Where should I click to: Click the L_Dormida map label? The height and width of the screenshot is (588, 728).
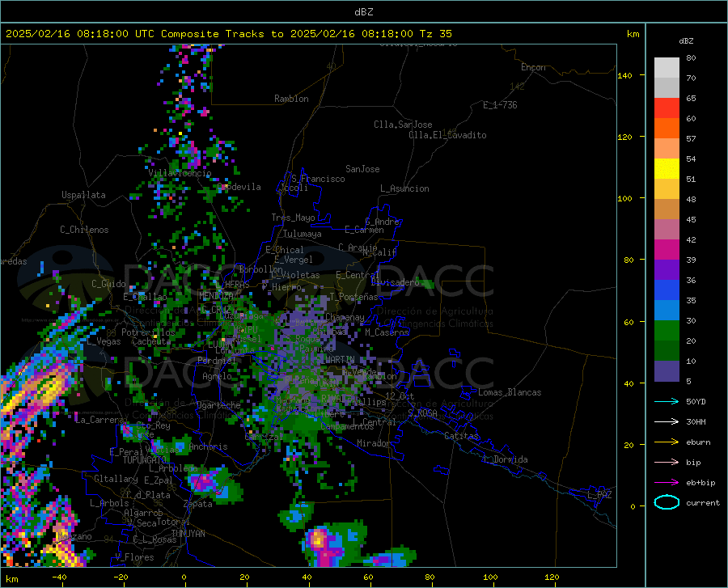pos(505,460)
